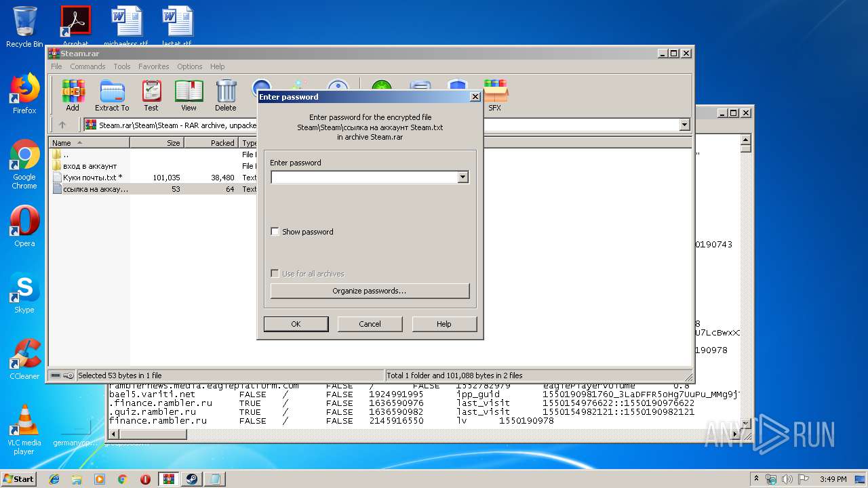
Task: Select the Firefox desktop shortcut
Action: click(24, 94)
